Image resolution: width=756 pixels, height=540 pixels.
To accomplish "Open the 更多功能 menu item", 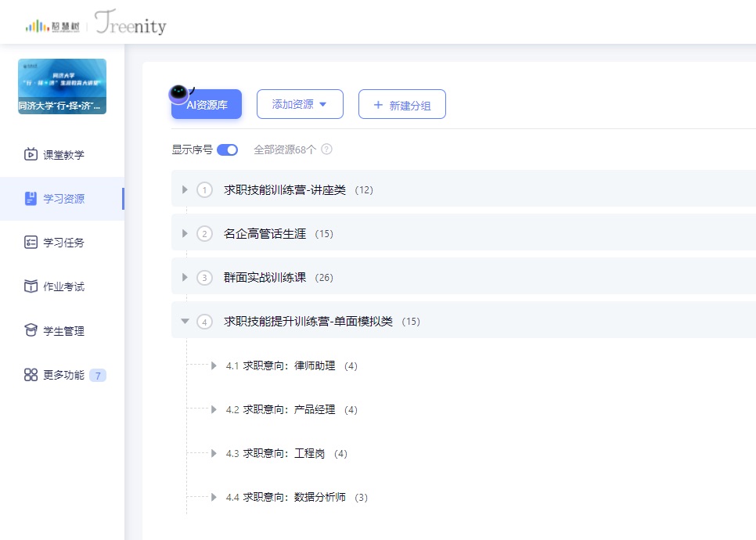I will (63, 375).
